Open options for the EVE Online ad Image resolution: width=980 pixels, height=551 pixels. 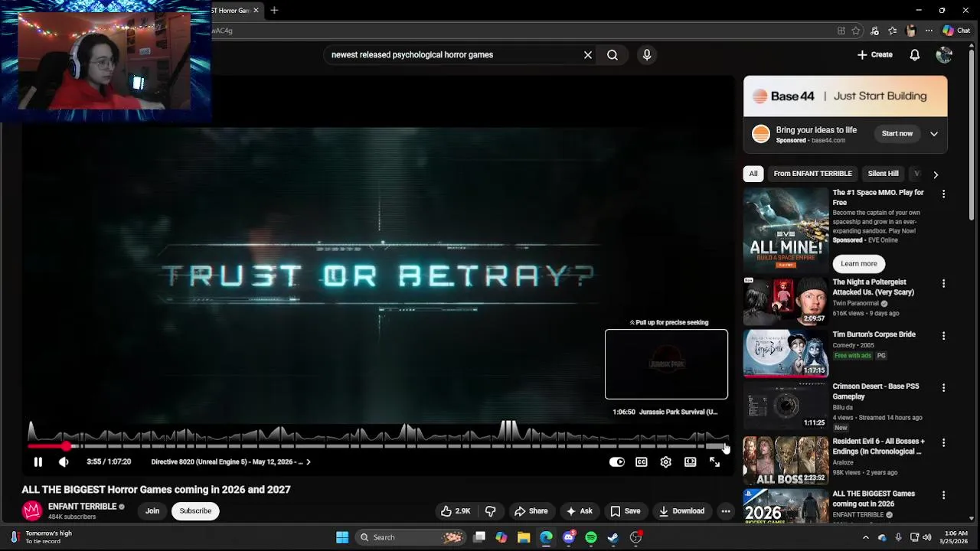click(x=943, y=194)
